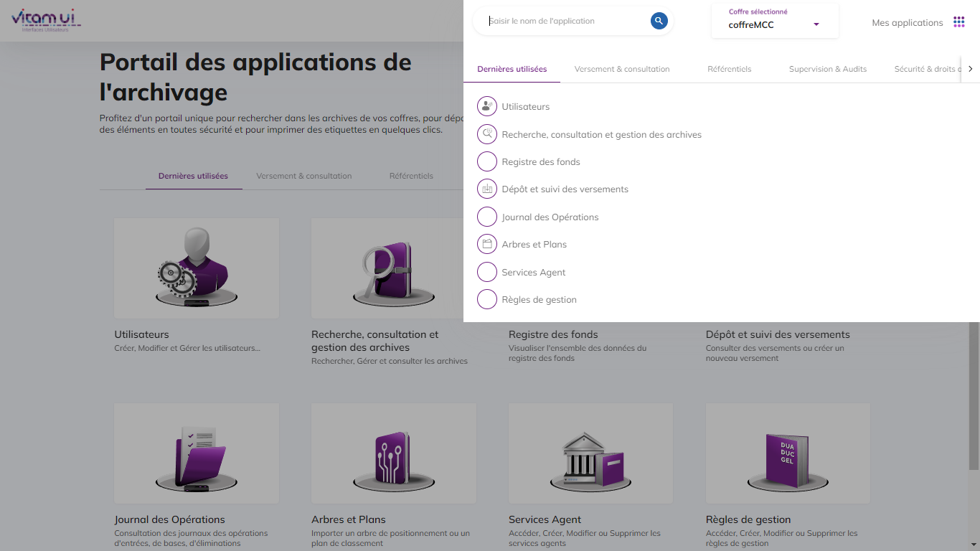This screenshot has height=551, width=980.
Task: Select Services Agent in the applications list
Action: (533, 273)
